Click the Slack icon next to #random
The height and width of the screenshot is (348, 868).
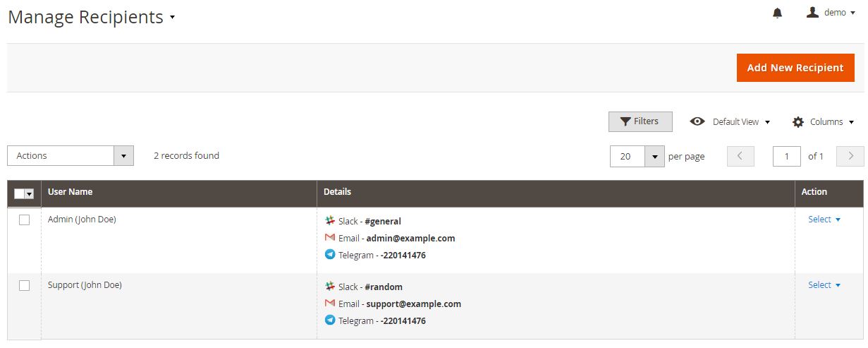click(330, 287)
